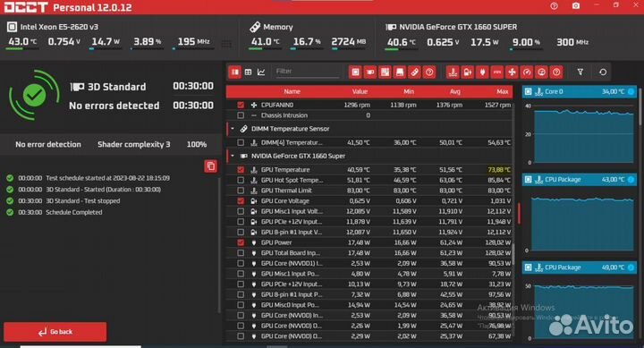Select log entry 'Schedule Completed'
This screenshot has width=644, height=348.
(74, 212)
